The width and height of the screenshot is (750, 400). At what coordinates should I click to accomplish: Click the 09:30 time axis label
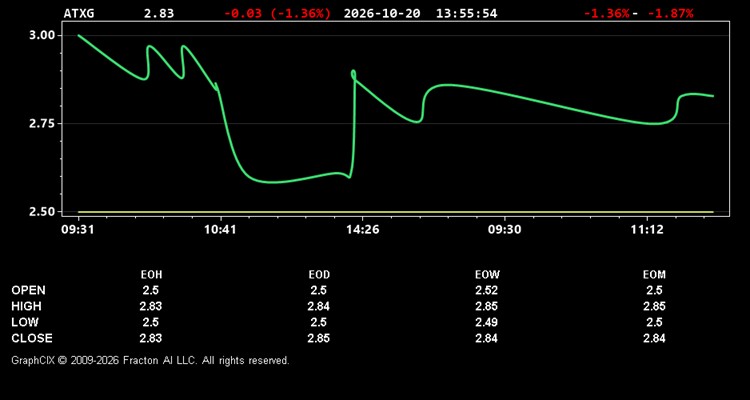(505, 230)
